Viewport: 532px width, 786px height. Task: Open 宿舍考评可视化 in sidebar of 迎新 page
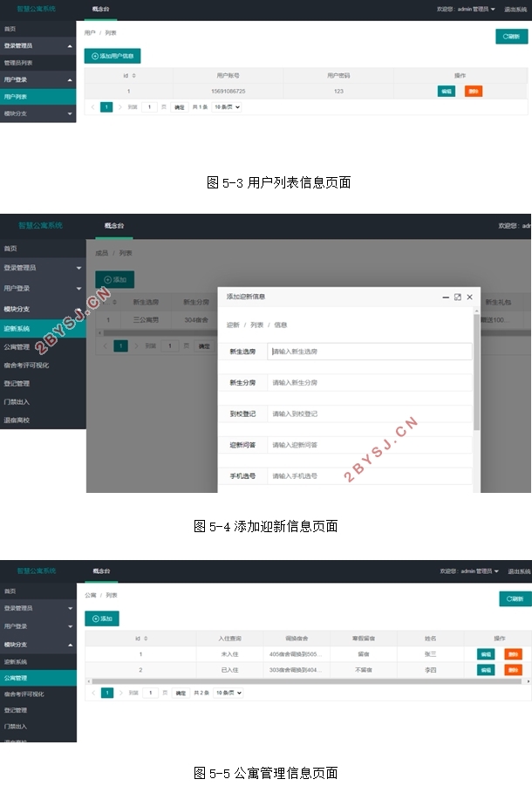[43, 365]
